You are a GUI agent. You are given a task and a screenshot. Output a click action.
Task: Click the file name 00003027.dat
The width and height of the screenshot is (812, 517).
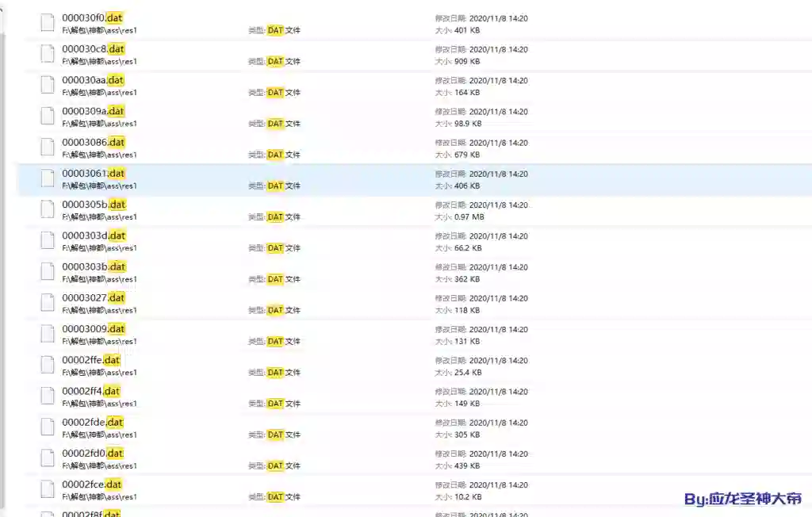pyautogui.click(x=94, y=297)
